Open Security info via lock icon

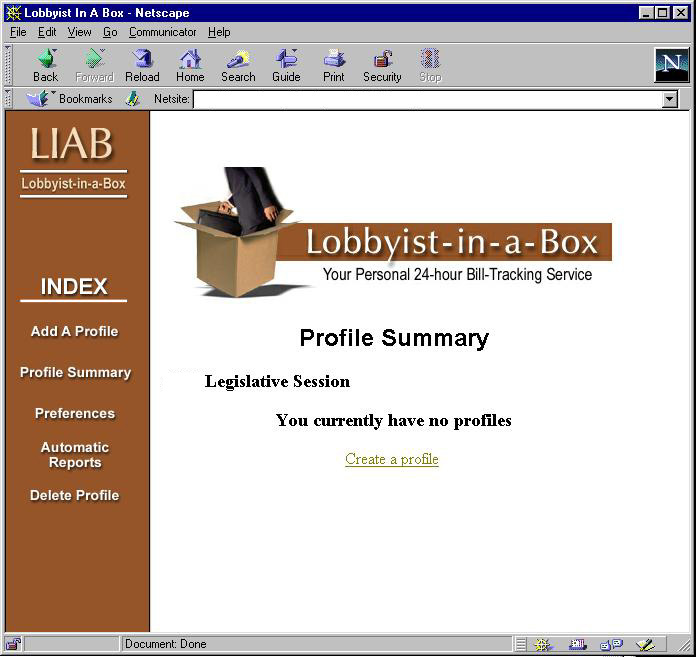click(x=382, y=65)
